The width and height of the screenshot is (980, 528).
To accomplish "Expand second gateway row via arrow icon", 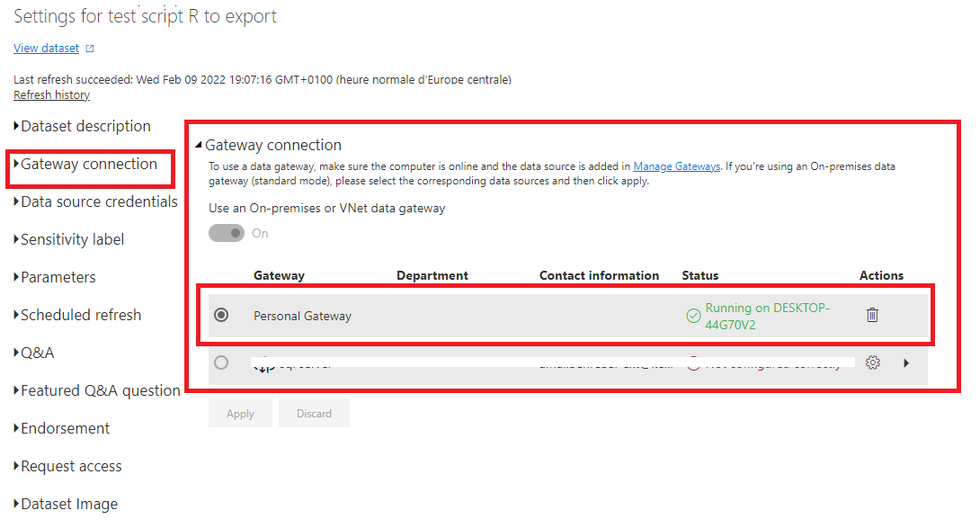I will (x=907, y=362).
